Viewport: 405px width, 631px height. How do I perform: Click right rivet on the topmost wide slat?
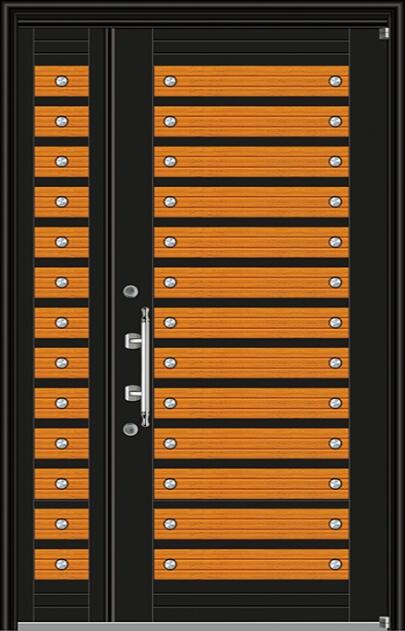[x=335, y=81]
